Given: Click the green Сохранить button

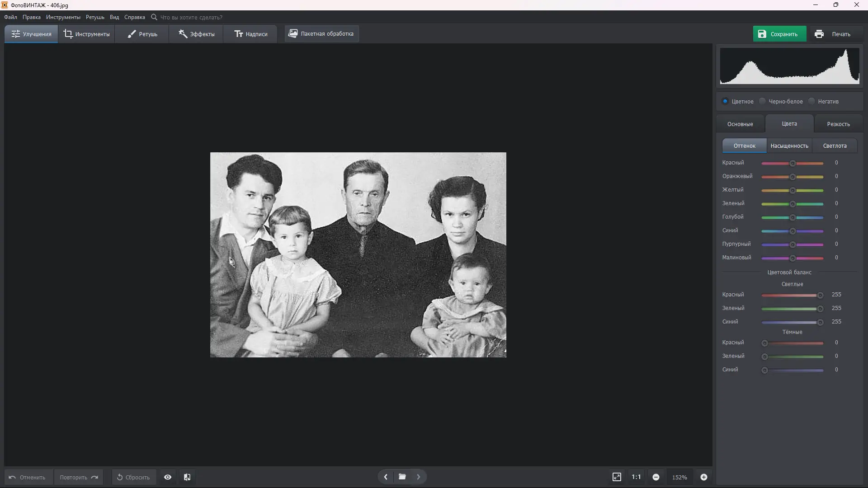Looking at the screenshot, I should (779, 34).
